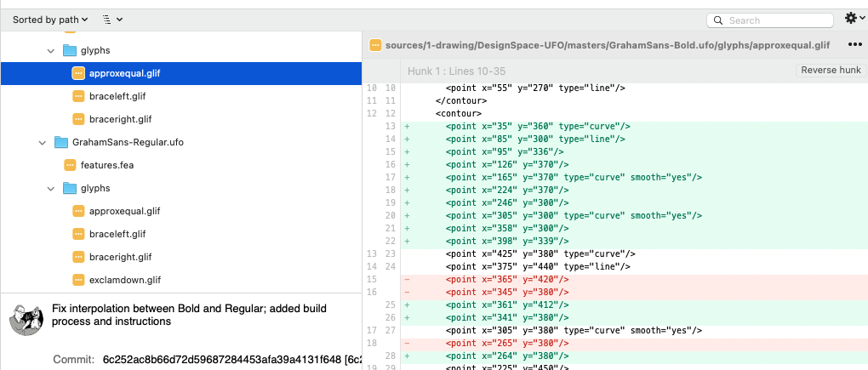868x370 pixels.
Task: Collapse the top glyphs folder
Action: 51,50
